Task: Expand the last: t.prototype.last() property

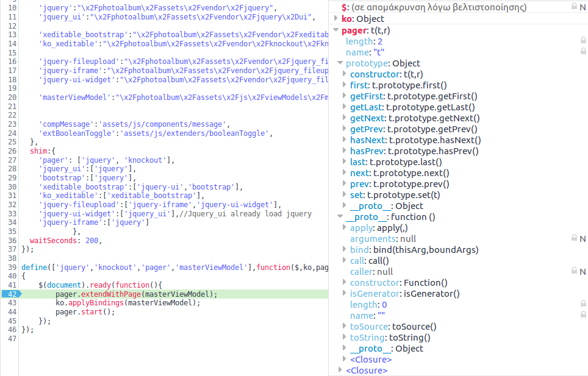Action: [x=344, y=161]
